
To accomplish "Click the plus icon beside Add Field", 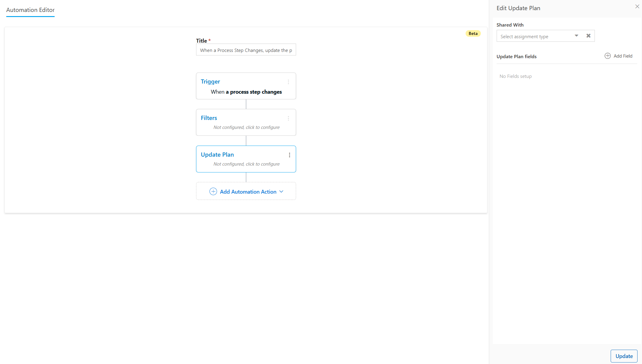I will coord(607,56).
